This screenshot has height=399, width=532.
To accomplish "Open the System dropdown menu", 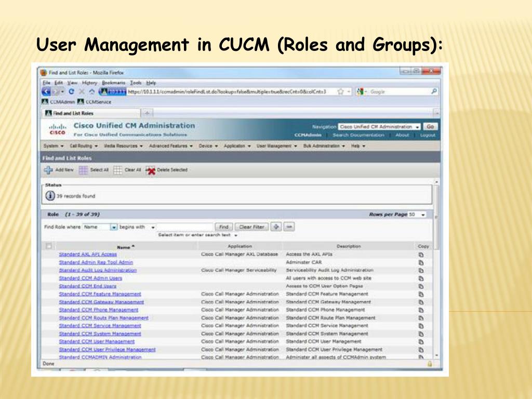I will point(54,146).
